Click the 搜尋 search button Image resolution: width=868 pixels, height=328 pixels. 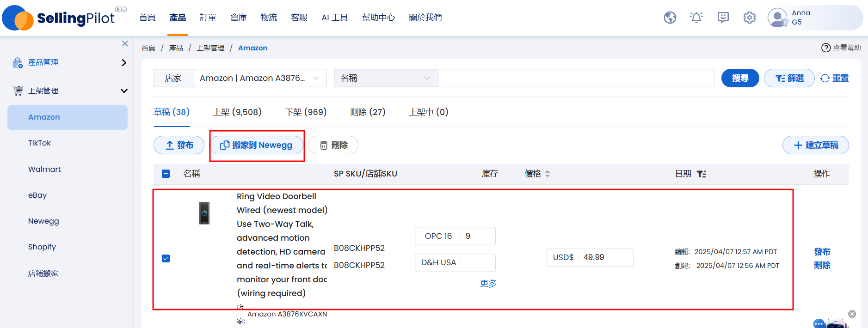pyautogui.click(x=740, y=78)
